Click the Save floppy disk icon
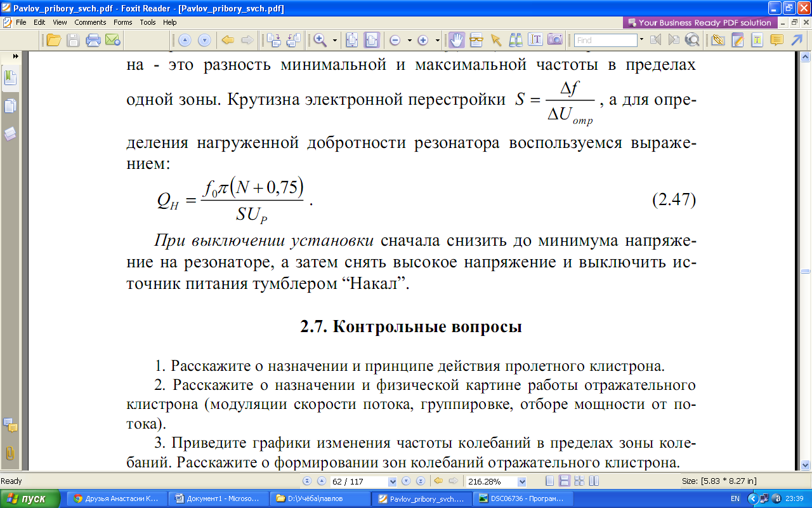 (74, 40)
